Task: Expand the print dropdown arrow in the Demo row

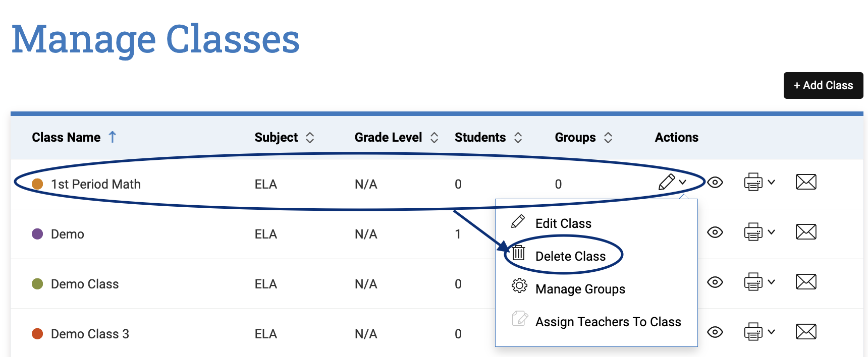Action: [x=772, y=232]
